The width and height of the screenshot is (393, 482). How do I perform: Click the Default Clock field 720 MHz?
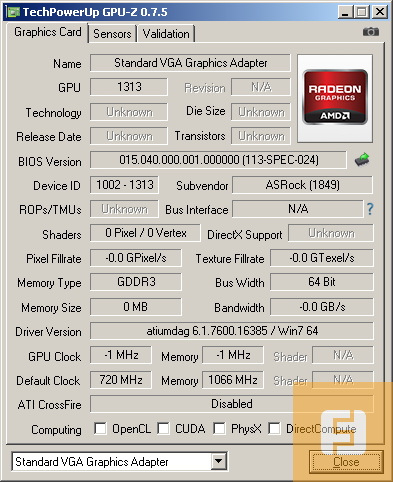pos(121,380)
